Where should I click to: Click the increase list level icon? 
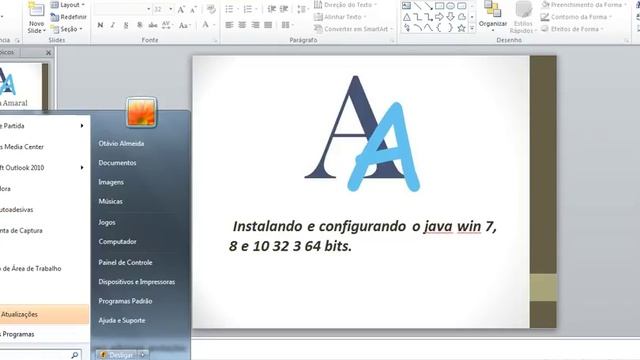click(x=284, y=9)
